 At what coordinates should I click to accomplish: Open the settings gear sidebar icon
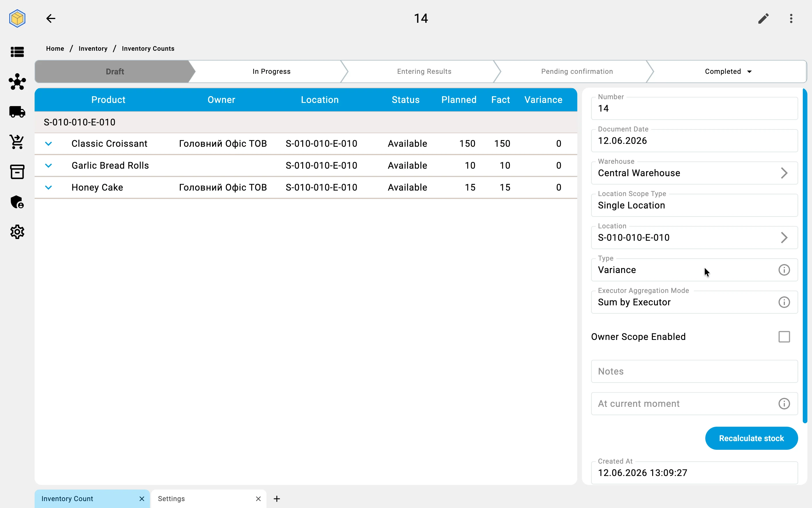[17, 232]
